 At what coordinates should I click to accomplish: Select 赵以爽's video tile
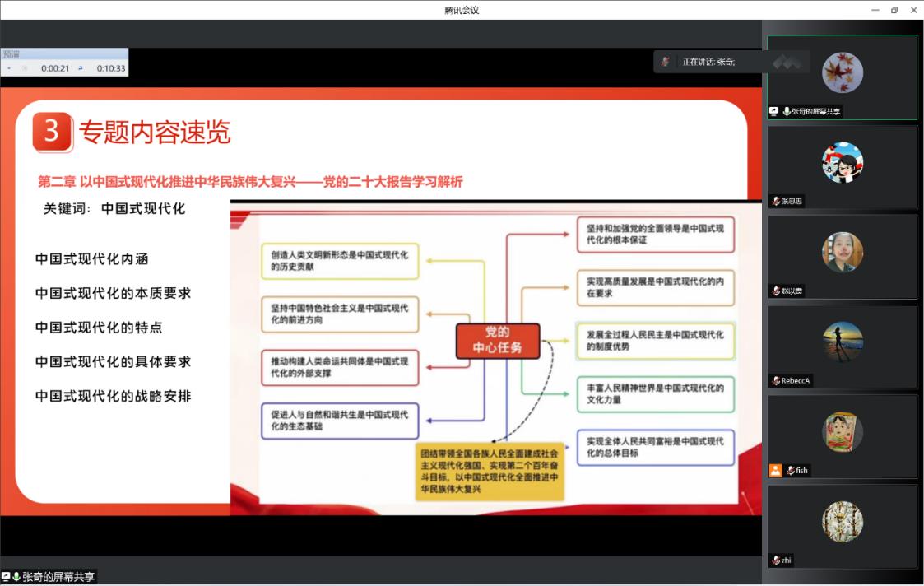click(842, 256)
